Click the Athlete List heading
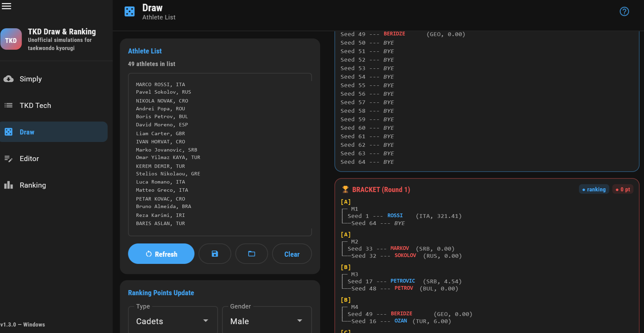This screenshot has width=644, height=333. (x=145, y=51)
